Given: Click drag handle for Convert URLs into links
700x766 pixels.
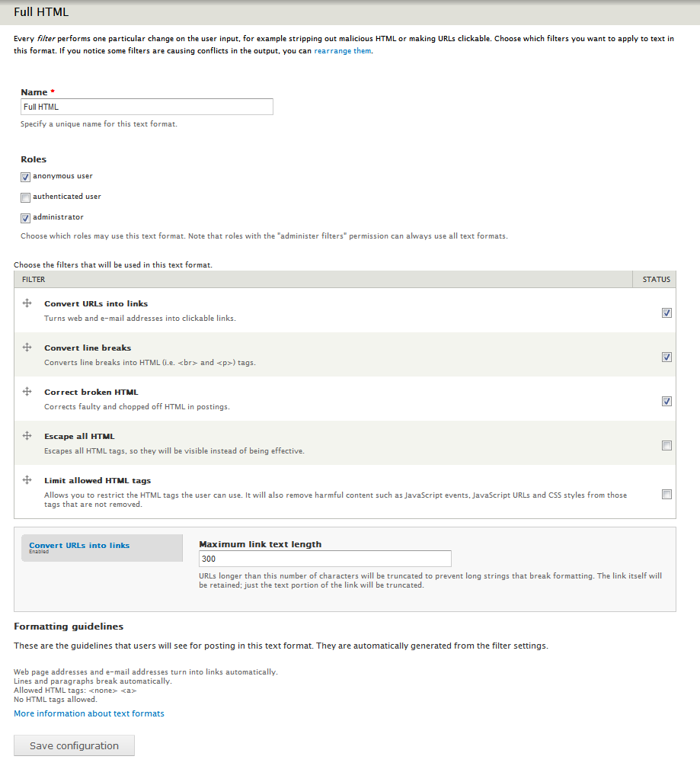Looking at the screenshot, I should coord(27,303).
